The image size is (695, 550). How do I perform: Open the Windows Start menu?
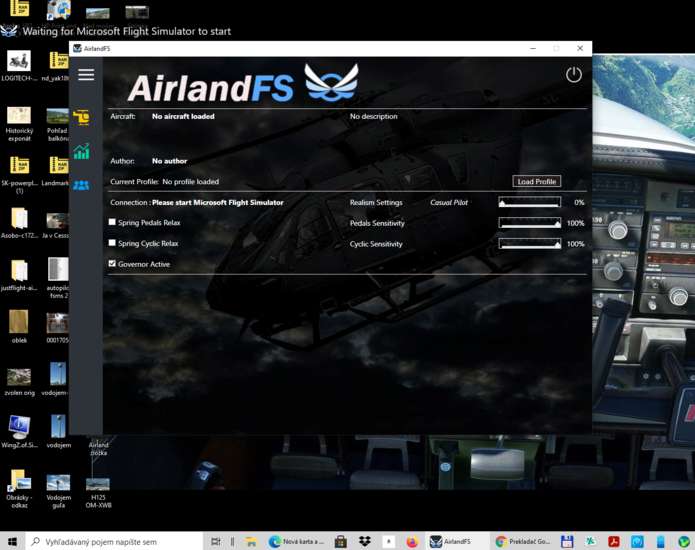[x=12, y=542]
